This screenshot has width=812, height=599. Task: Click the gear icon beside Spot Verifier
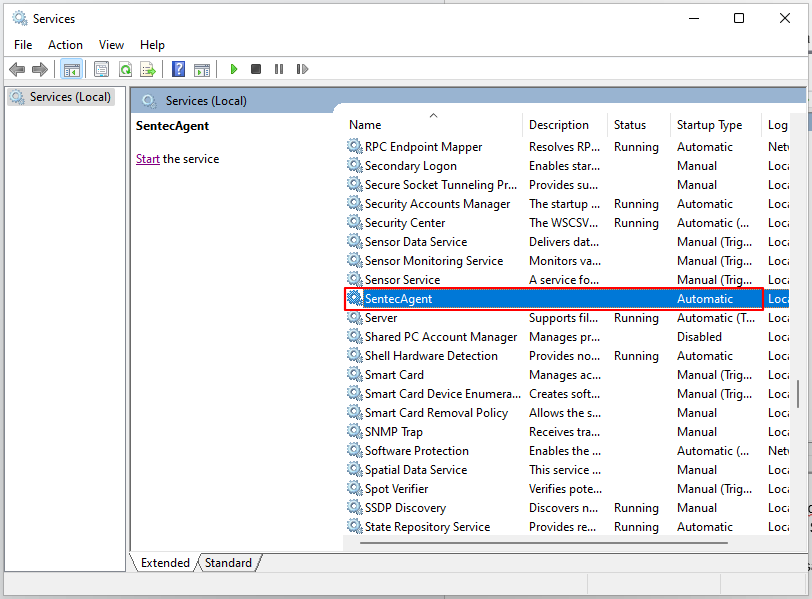pos(354,489)
